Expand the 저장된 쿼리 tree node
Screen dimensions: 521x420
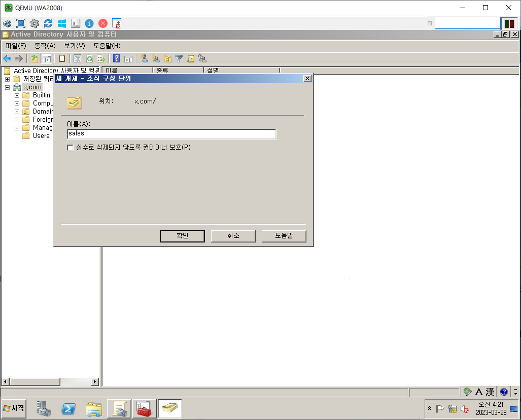click(x=7, y=79)
